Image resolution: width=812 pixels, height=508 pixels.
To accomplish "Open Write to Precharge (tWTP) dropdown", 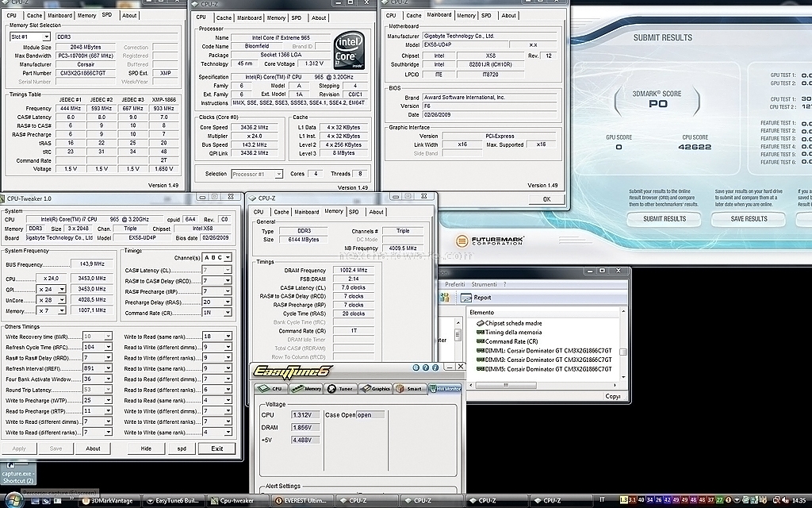I will tap(97, 401).
